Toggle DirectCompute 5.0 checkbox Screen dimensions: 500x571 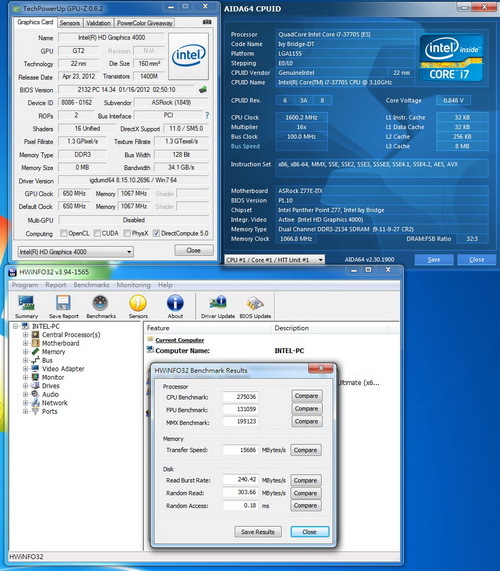[156, 233]
